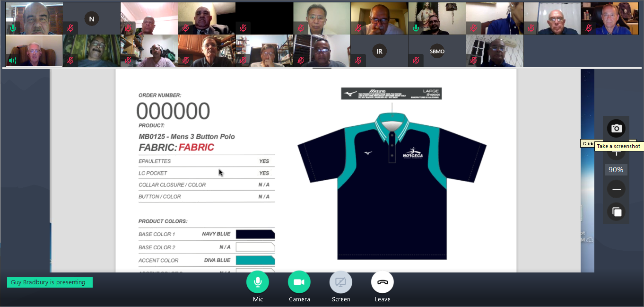Click the EPAULETTES row label
The height and width of the screenshot is (307, 644).
pos(155,161)
